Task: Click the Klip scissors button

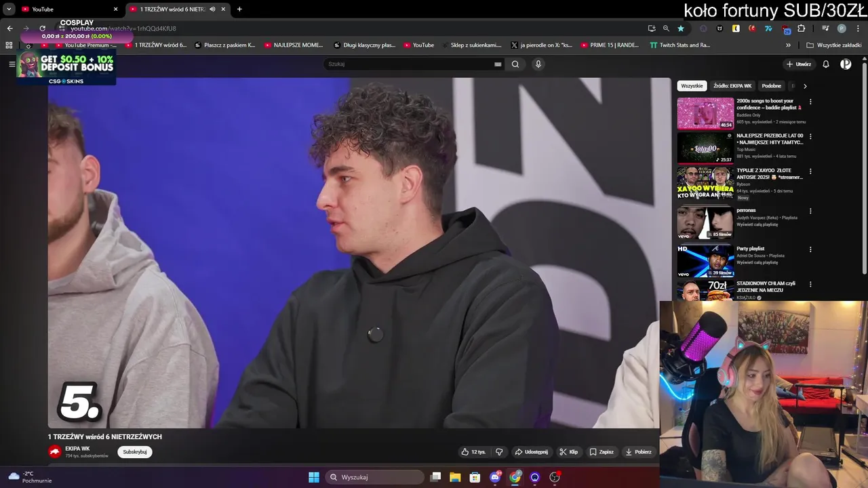Action: pos(568,452)
